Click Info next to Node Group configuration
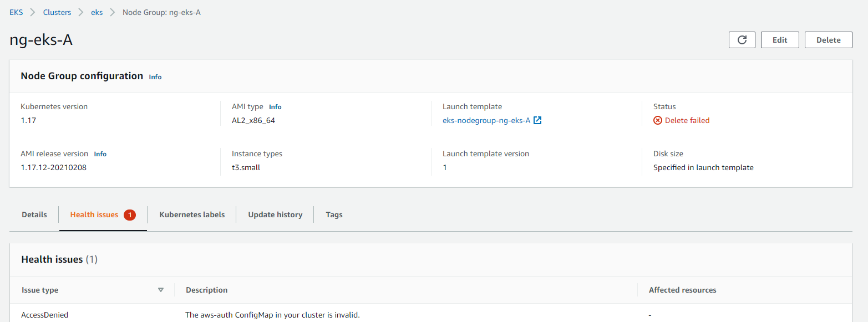This screenshot has height=322, width=868. [155, 76]
